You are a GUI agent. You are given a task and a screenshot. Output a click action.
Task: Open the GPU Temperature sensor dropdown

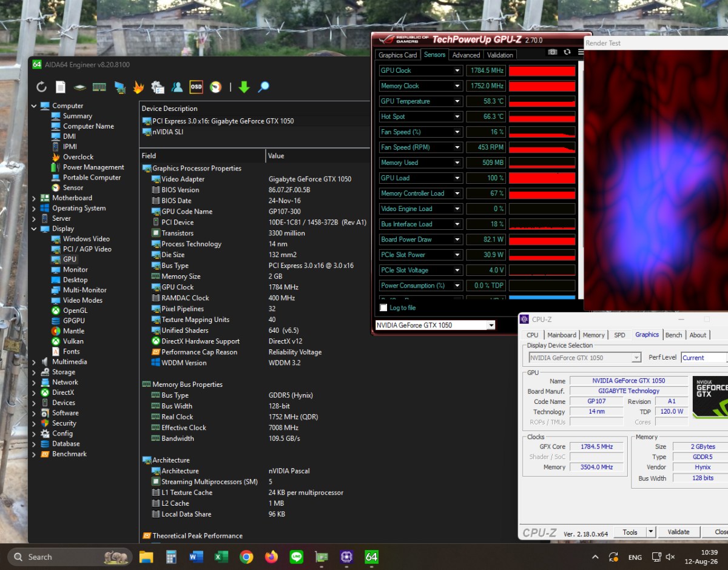coord(457,101)
